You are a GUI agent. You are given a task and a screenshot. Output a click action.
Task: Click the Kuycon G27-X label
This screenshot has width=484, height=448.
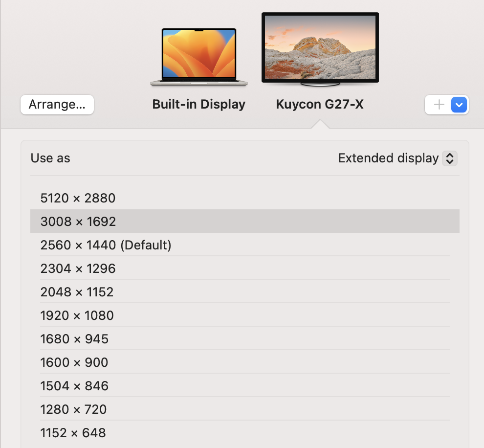[x=320, y=105]
